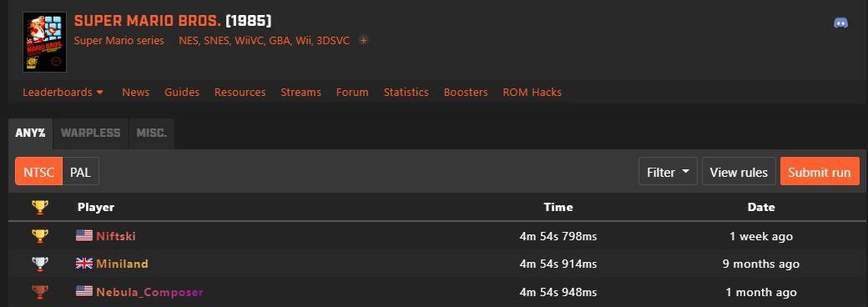This screenshot has width=868, height=307.
Task: Click the US flag beside Niftski
Action: (x=84, y=235)
